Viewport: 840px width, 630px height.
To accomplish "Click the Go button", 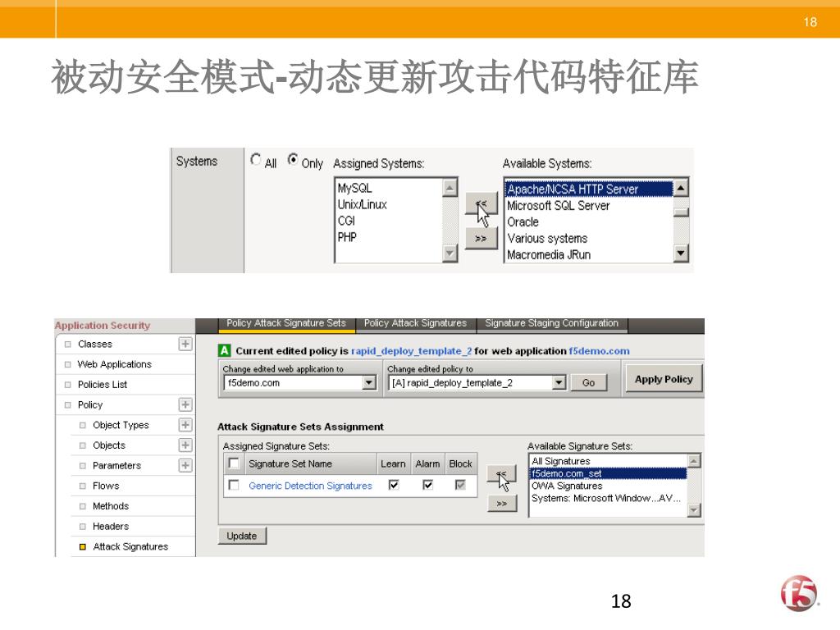I will (588, 382).
